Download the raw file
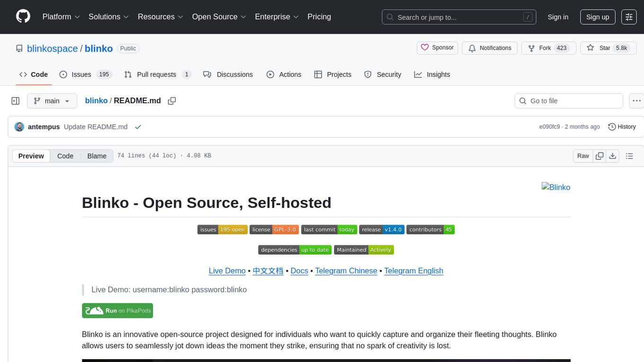 pos(612,156)
